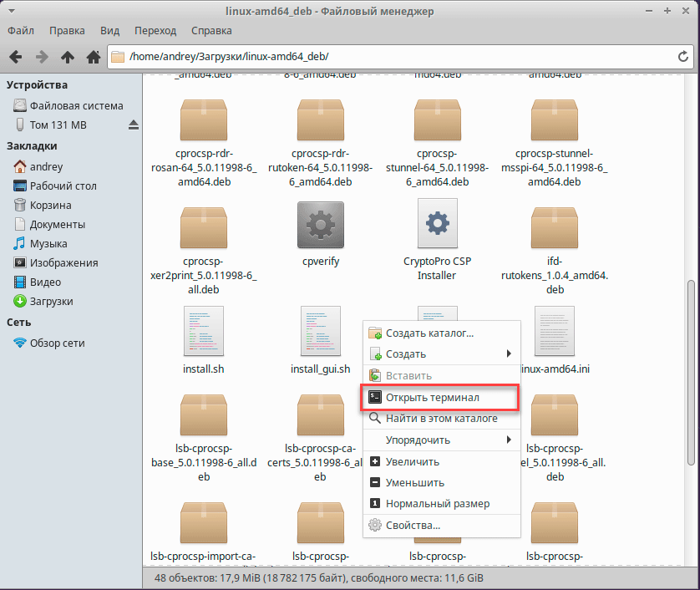Select the CryptoPro CSP Installer icon
700x590 pixels.
click(437, 224)
